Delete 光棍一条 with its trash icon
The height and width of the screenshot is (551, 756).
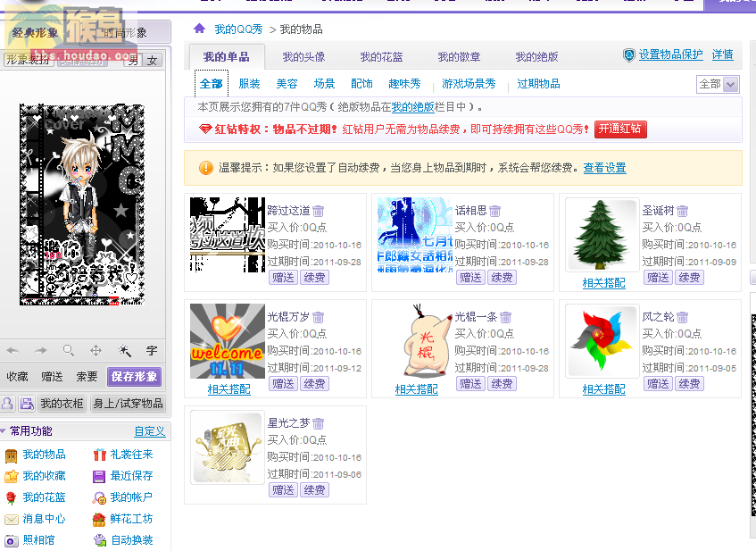click(505, 317)
